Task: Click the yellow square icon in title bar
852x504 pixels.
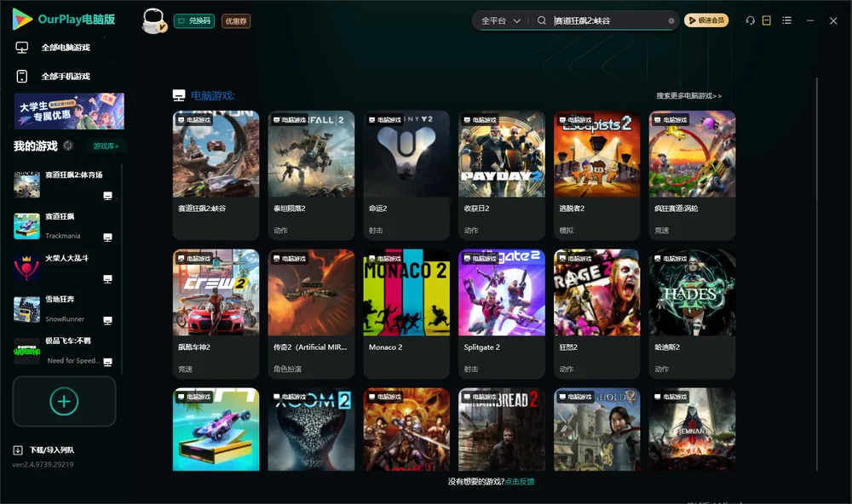Action: 767,20
